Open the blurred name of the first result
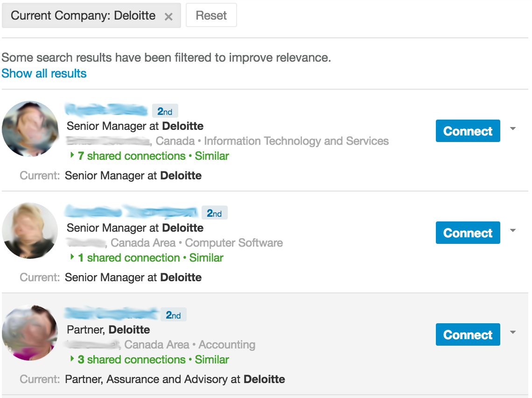The height and width of the screenshot is (398, 532). pos(106,110)
